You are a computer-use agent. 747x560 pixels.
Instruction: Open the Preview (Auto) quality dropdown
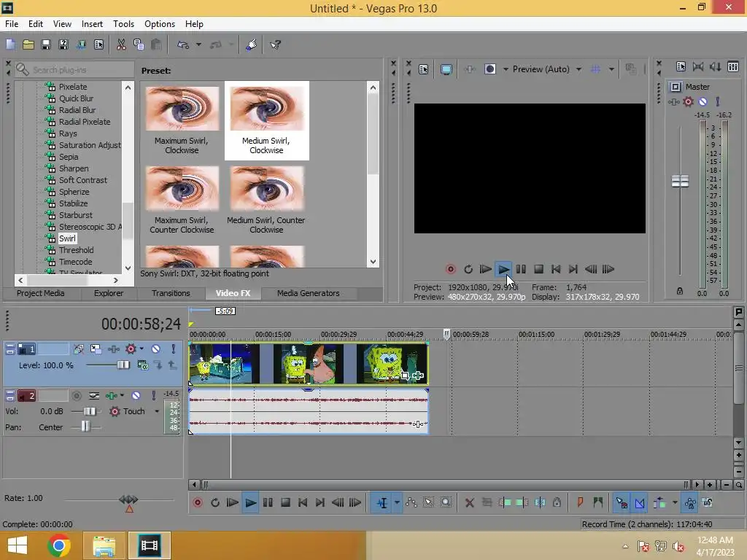[547, 69]
